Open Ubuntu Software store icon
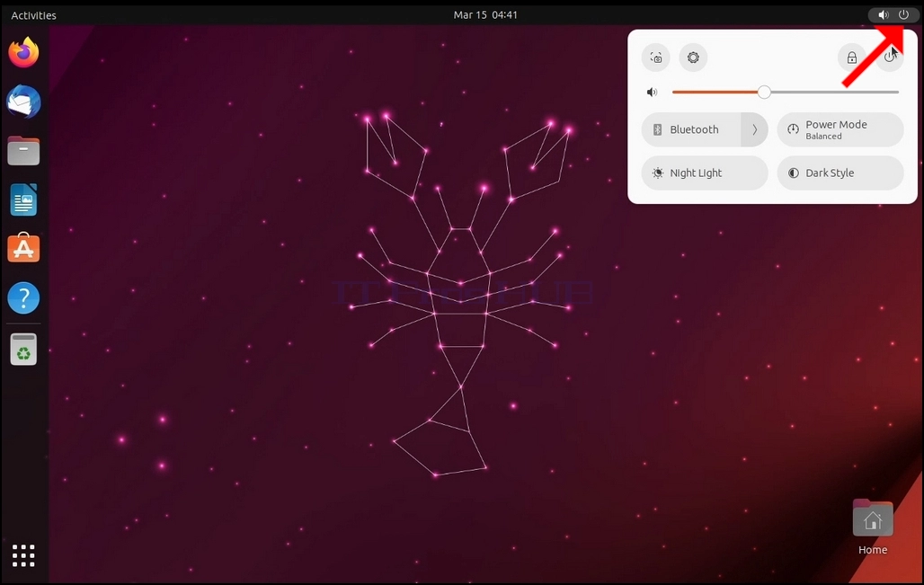 click(x=23, y=248)
